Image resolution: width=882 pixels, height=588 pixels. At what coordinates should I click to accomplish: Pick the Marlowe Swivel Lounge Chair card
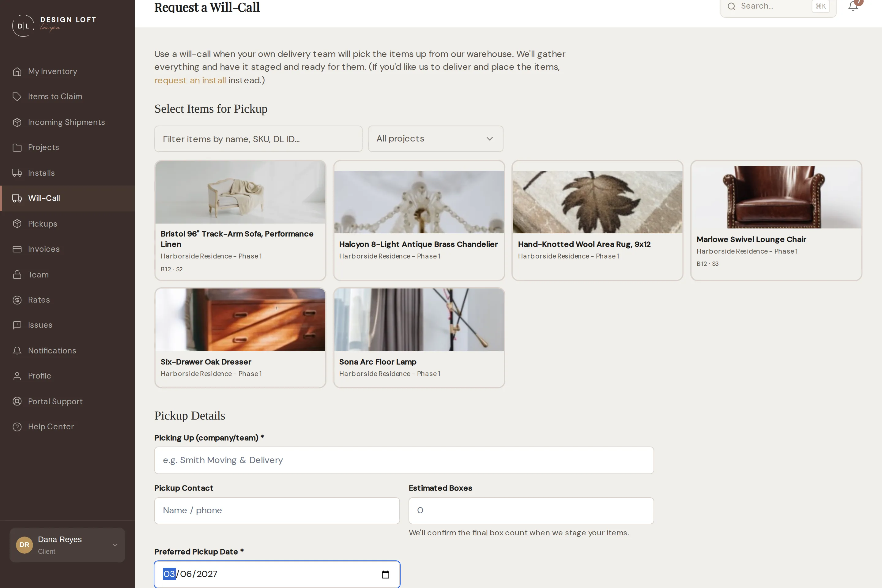click(x=776, y=221)
